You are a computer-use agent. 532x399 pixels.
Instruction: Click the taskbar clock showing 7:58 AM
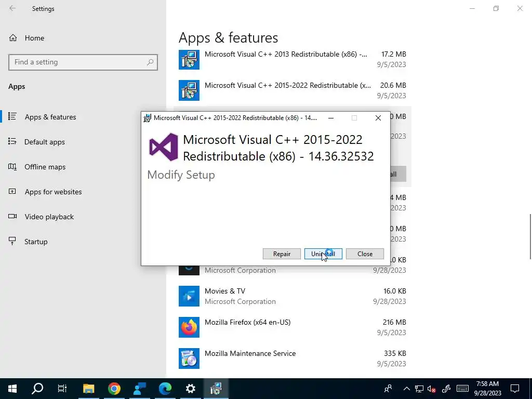pos(487,389)
